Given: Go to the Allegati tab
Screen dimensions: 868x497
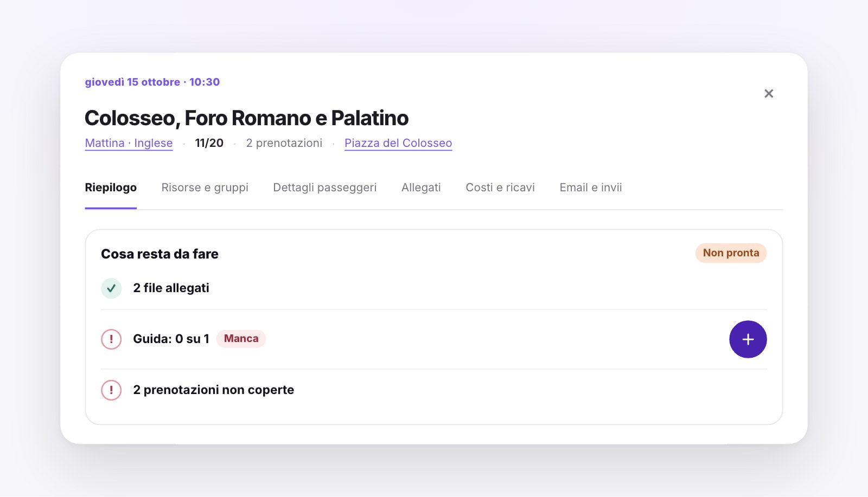Looking at the screenshot, I should click(x=421, y=188).
